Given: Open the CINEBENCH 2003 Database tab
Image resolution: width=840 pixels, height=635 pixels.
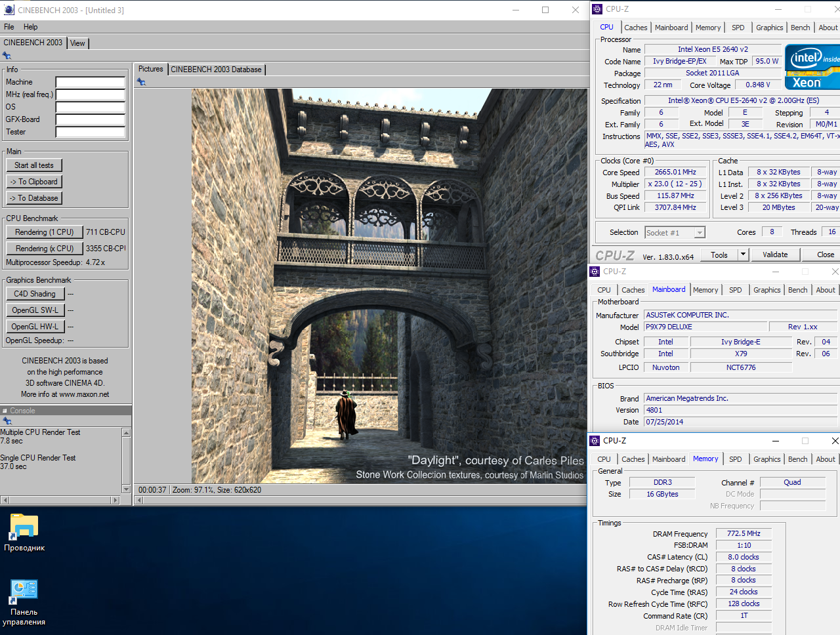Looking at the screenshot, I should [x=217, y=70].
